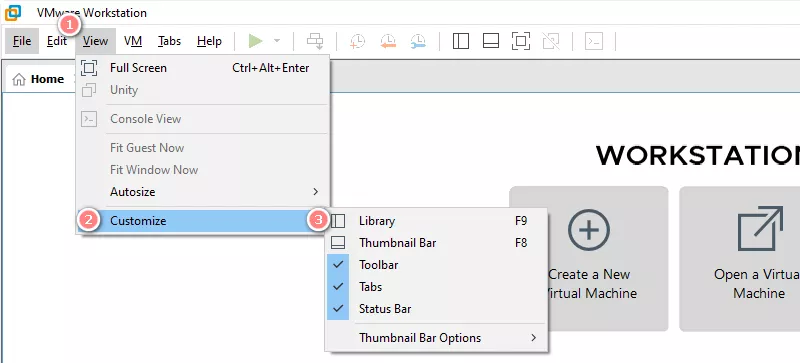Toggle Thumbnail Bar in Customize submenu
This screenshot has width=800, height=363.
pos(437,243)
